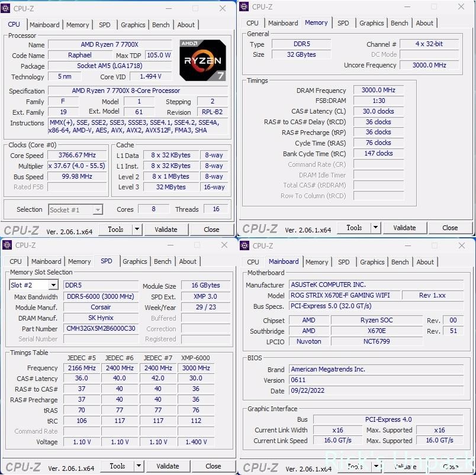
Task: Select the CAS# Latency value "30.0 clocks"
Action: [378, 111]
